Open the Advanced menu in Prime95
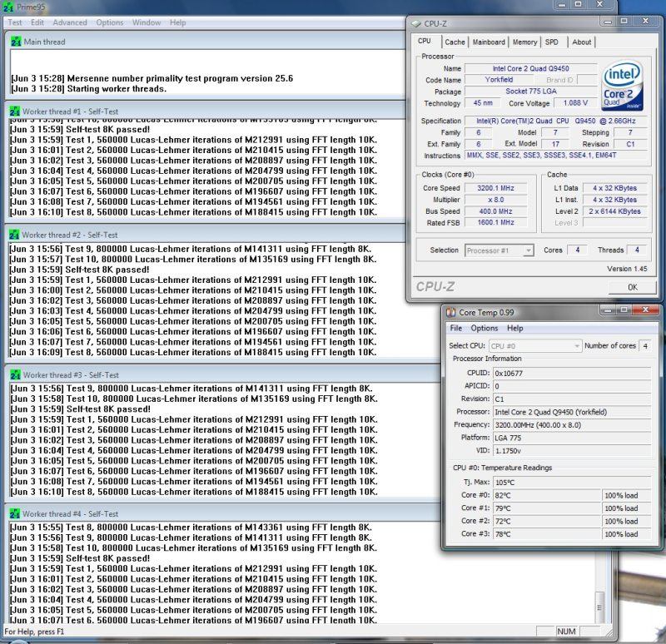The width and height of the screenshot is (666, 644). [70, 22]
